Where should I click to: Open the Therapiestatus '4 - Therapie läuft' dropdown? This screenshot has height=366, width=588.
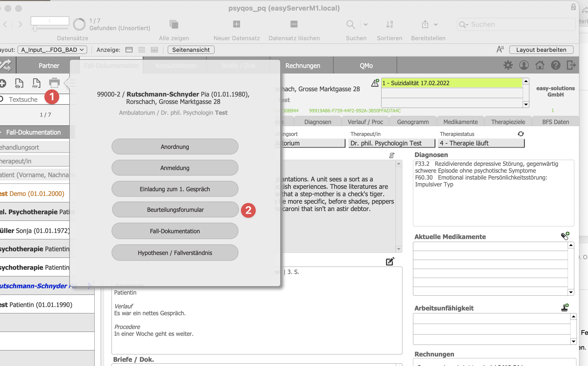click(x=481, y=143)
